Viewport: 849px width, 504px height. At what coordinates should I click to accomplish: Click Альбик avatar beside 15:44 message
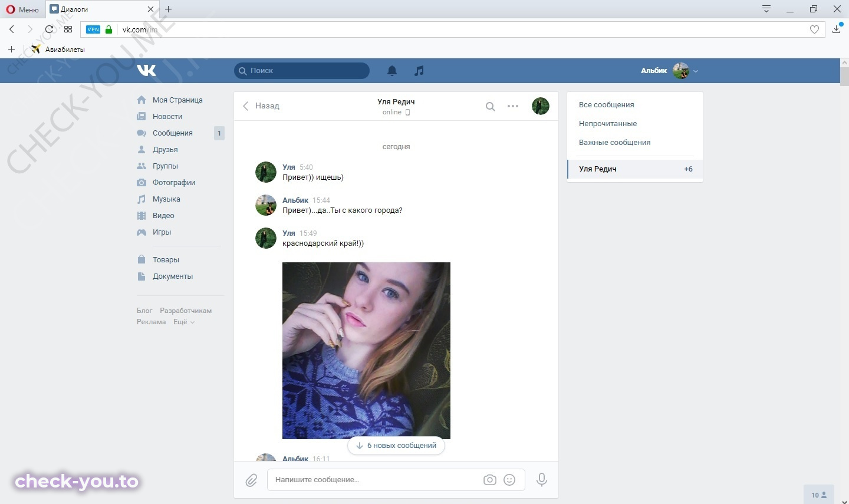(x=266, y=205)
